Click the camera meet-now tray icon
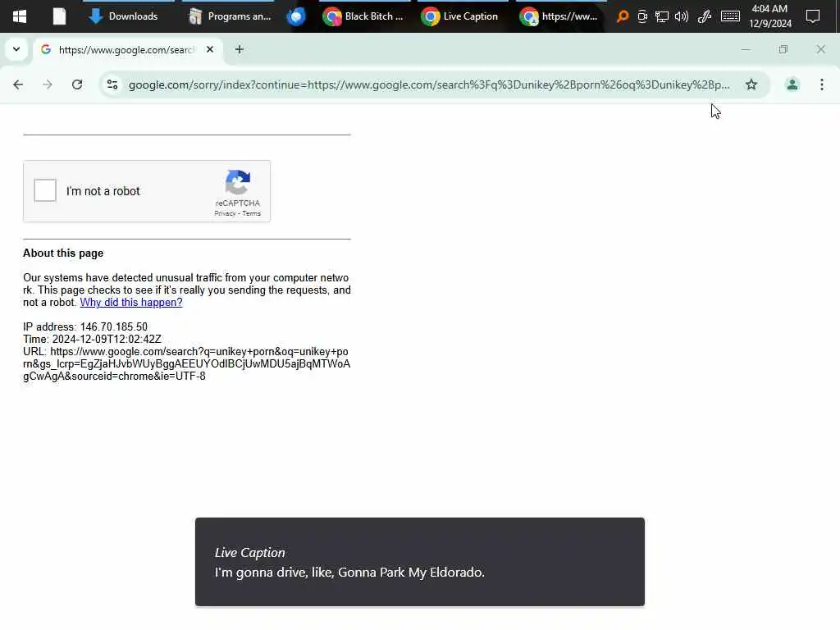840x630 pixels. tap(641, 16)
